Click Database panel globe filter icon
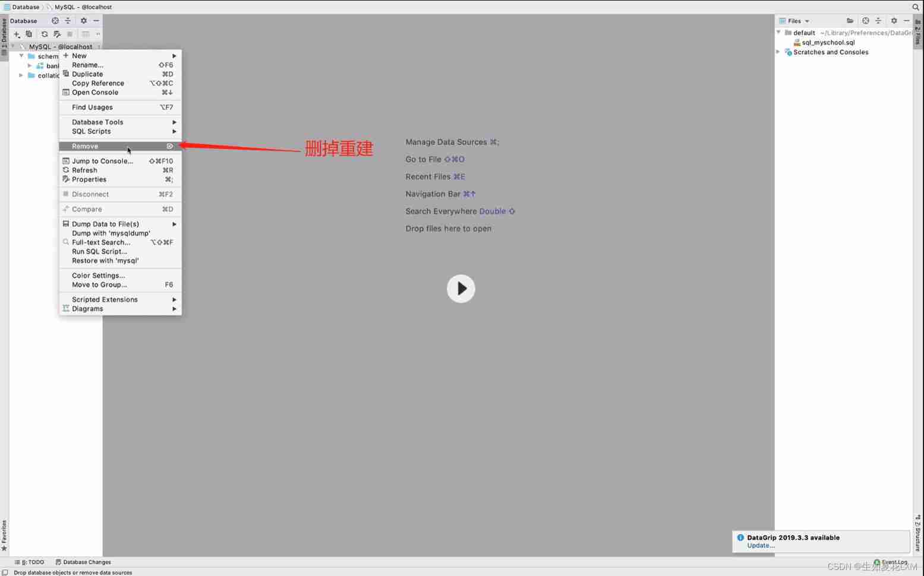Image resolution: width=924 pixels, height=576 pixels. (55, 21)
